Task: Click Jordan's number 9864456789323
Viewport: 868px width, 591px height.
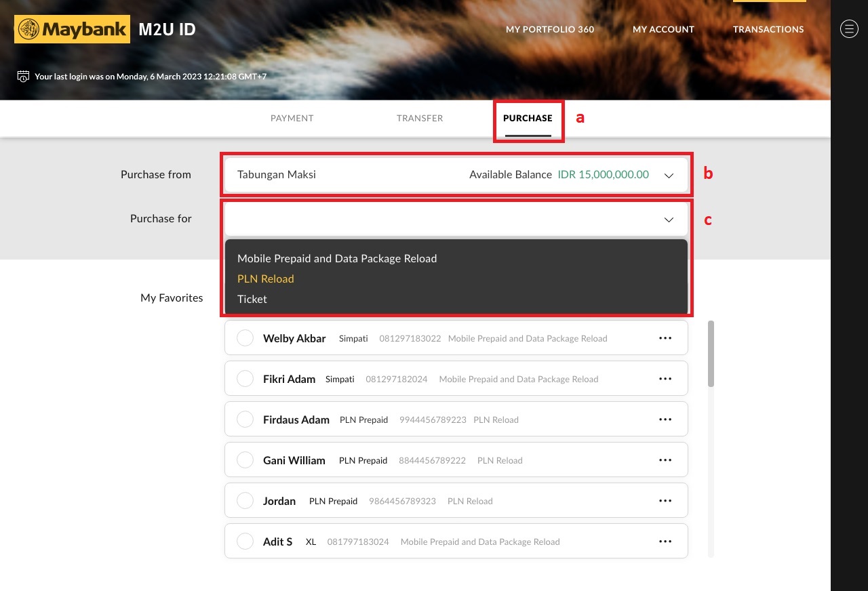Action: pyautogui.click(x=403, y=501)
